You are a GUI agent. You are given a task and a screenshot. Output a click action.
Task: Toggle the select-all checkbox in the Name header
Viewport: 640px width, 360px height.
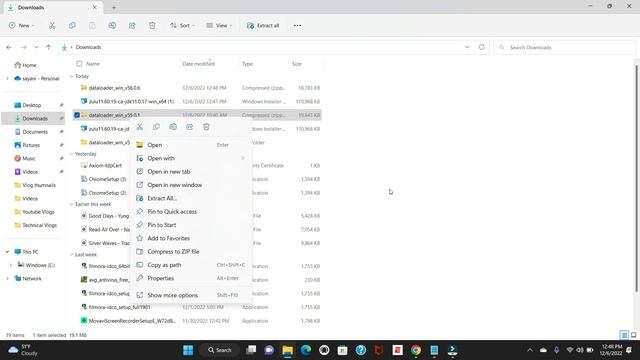tap(79, 64)
